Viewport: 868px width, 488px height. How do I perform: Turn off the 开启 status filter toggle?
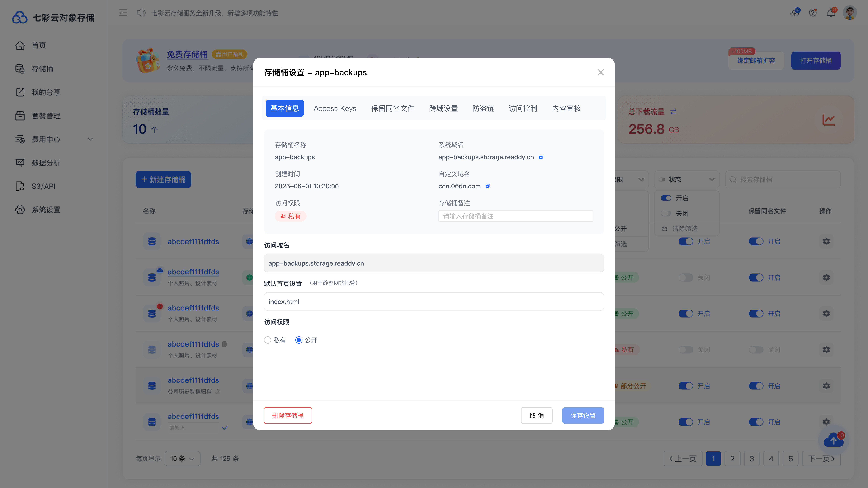click(x=666, y=198)
